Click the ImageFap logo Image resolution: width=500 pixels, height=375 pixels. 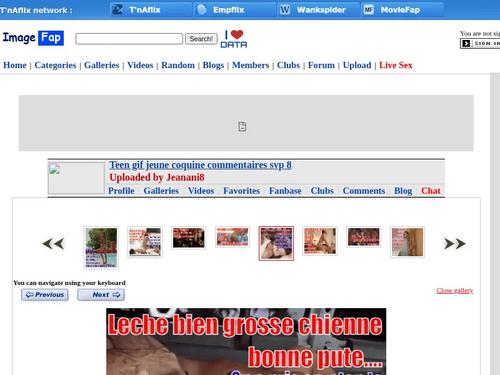coord(33,38)
